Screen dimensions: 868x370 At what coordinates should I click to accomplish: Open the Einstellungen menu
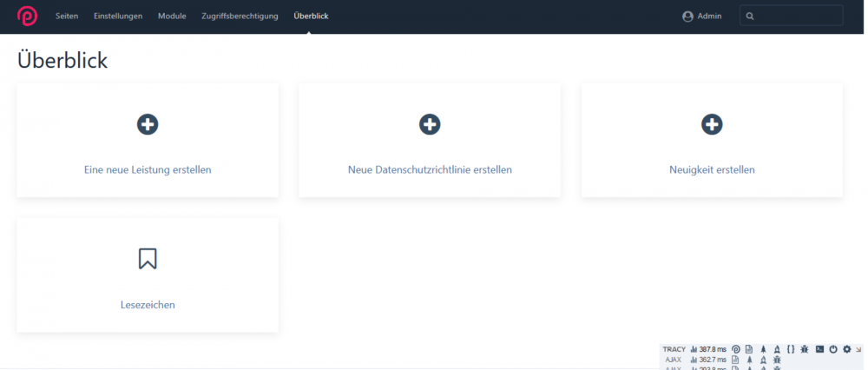click(x=118, y=16)
